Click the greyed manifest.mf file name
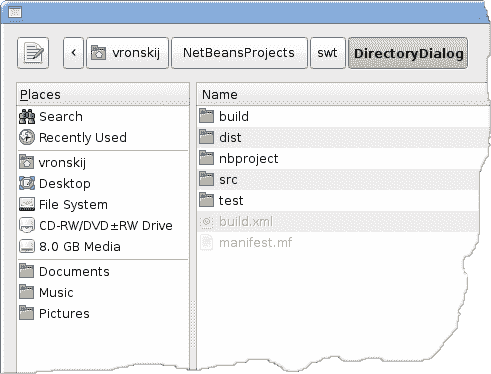491x374 pixels. [256, 243]
